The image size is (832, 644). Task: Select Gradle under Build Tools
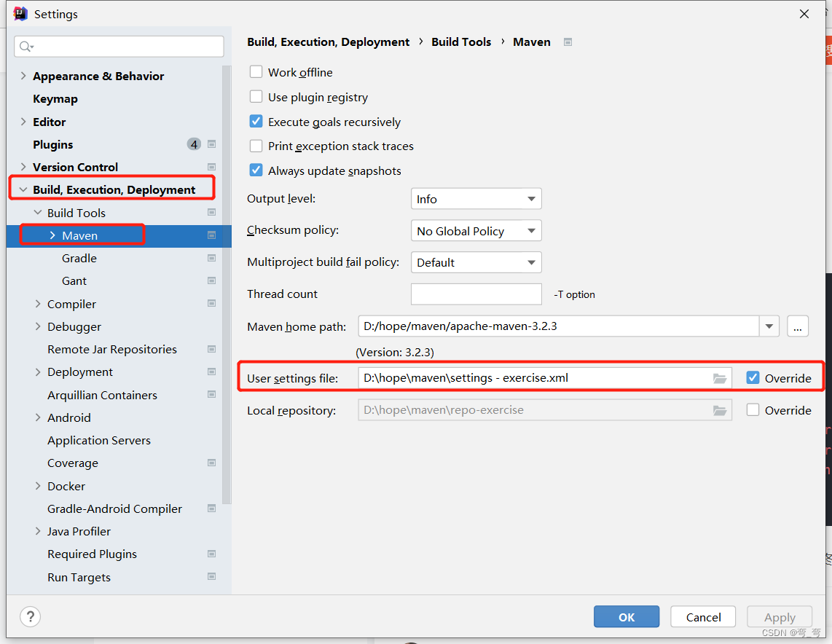79,259
